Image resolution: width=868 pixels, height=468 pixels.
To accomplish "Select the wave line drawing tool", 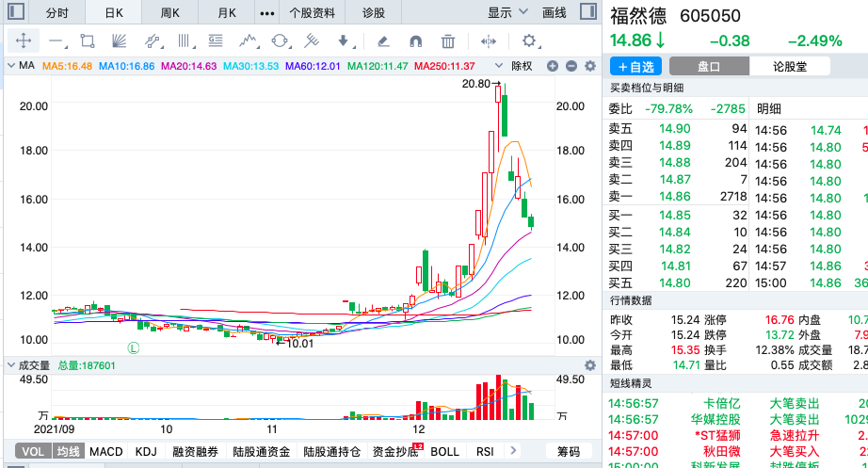I will coord(249,41).
